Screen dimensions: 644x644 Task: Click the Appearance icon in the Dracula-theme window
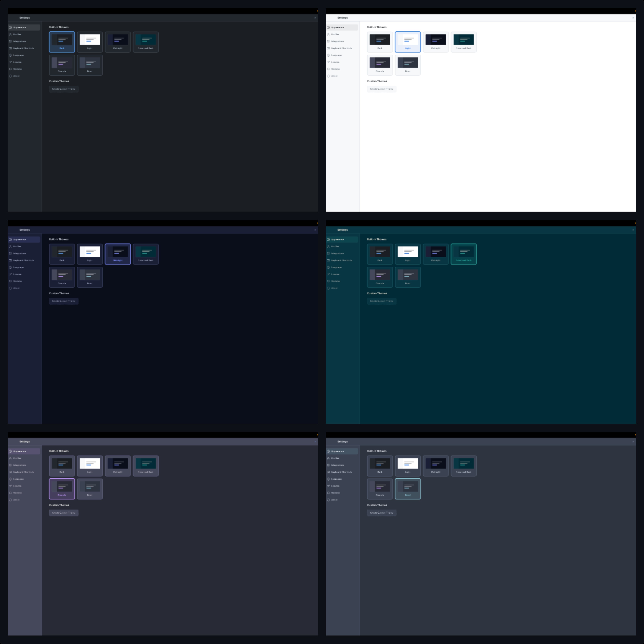pos(10,451)
